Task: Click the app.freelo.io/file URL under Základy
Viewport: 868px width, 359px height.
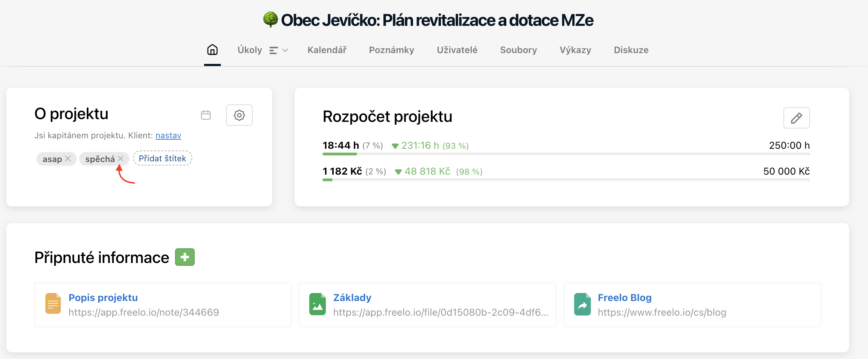Action: (x=441, y=312)
